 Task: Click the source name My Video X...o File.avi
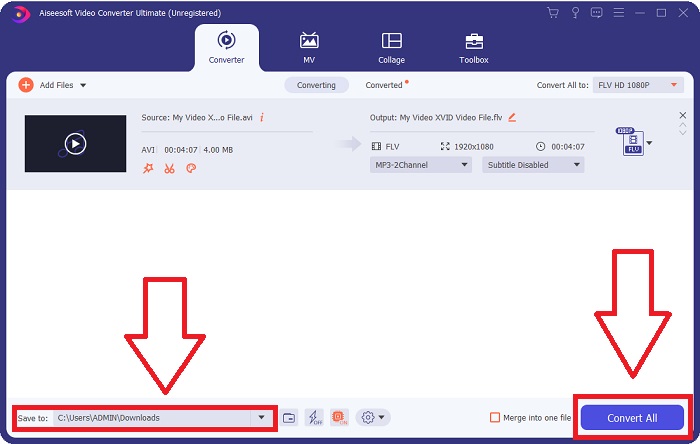coord(212,117)
